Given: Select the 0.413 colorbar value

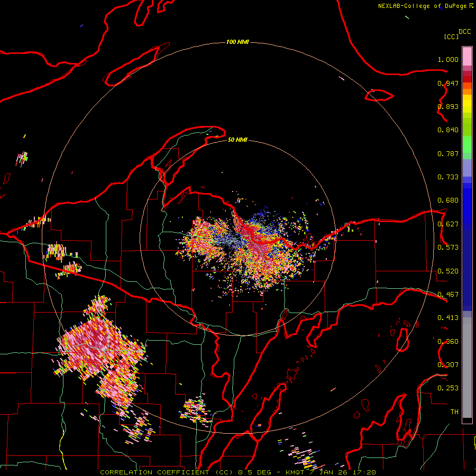Looking at the screenshot, I should tap(448, 318).
